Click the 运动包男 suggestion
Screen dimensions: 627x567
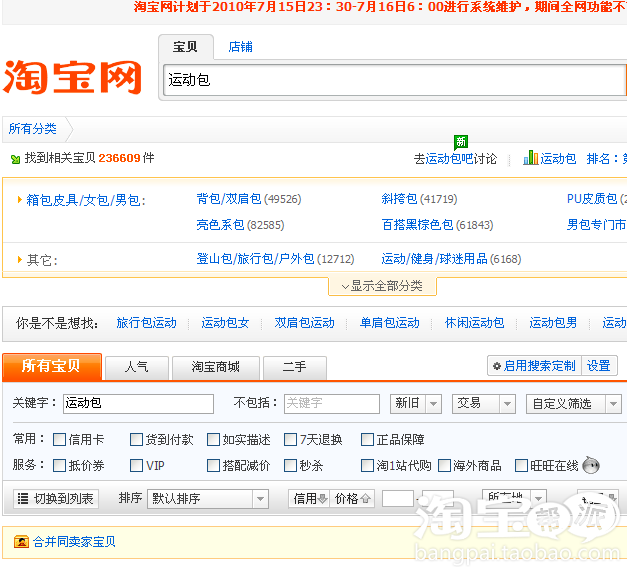pyautogui.click(x=553, y=323)
